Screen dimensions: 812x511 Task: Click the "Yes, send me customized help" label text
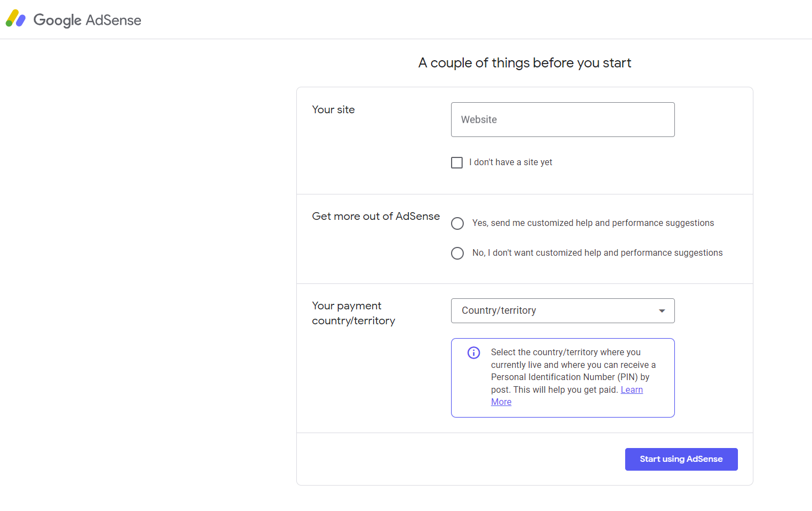593,223
